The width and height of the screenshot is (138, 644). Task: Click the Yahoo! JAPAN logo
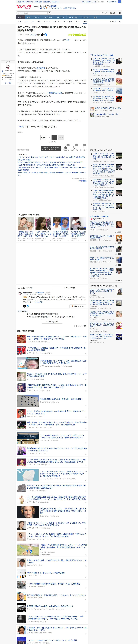(24, 7)
